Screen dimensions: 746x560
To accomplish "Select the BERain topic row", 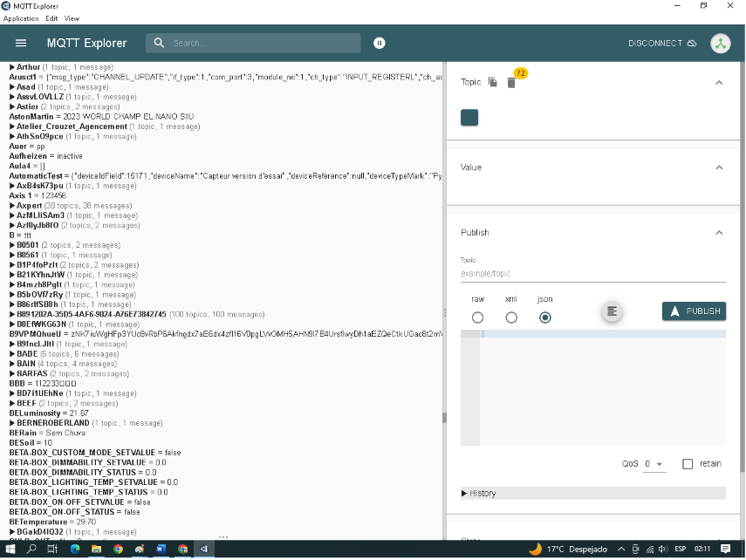I will coord(47,433).
